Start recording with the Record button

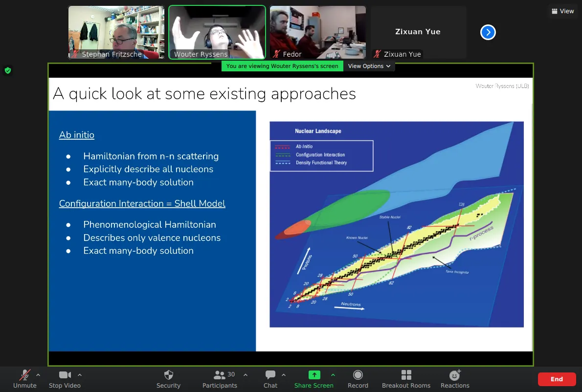pyautogui.click(x=358, y=379)
